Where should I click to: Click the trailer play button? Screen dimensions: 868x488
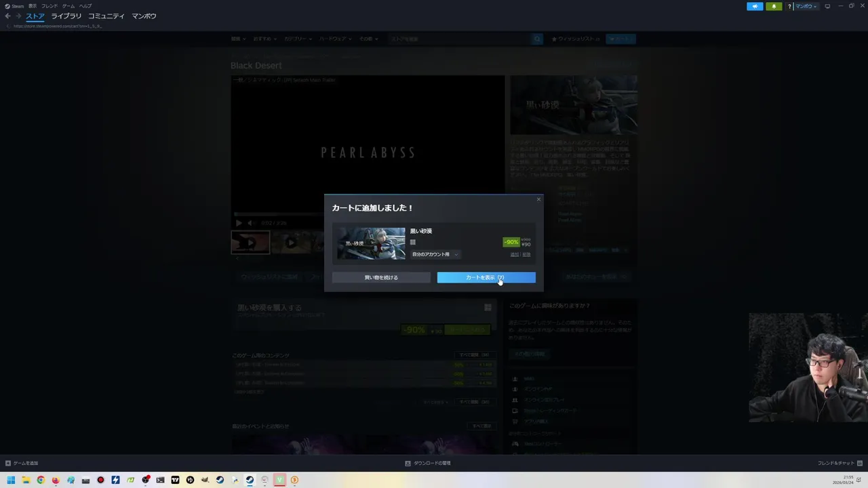pos(239,223)
